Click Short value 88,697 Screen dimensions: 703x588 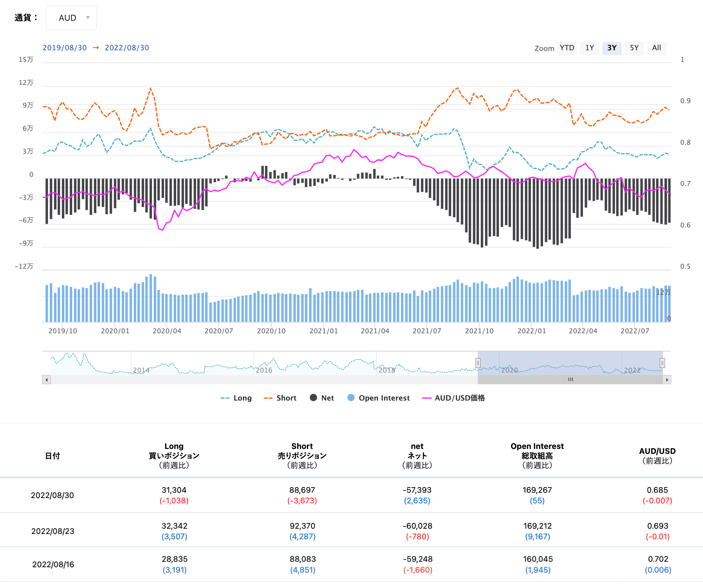302,490
